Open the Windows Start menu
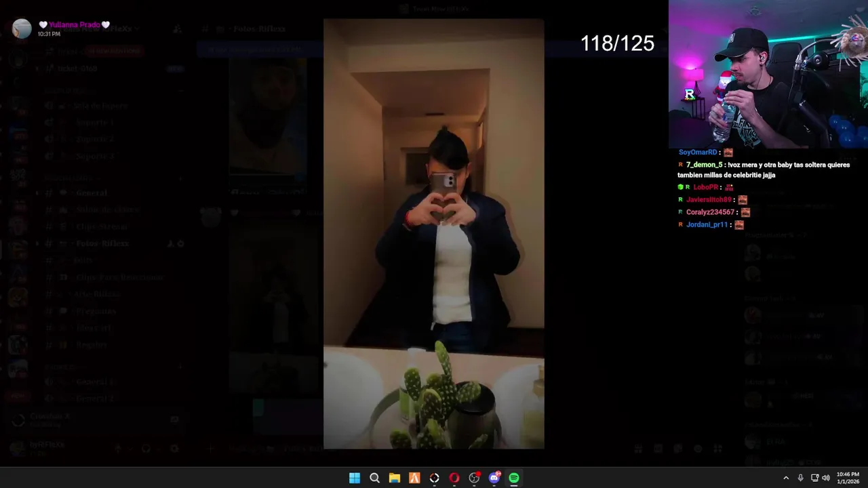The height and width of the screenshot is (488, 868). pyautogui.click(x=355, y=478)
